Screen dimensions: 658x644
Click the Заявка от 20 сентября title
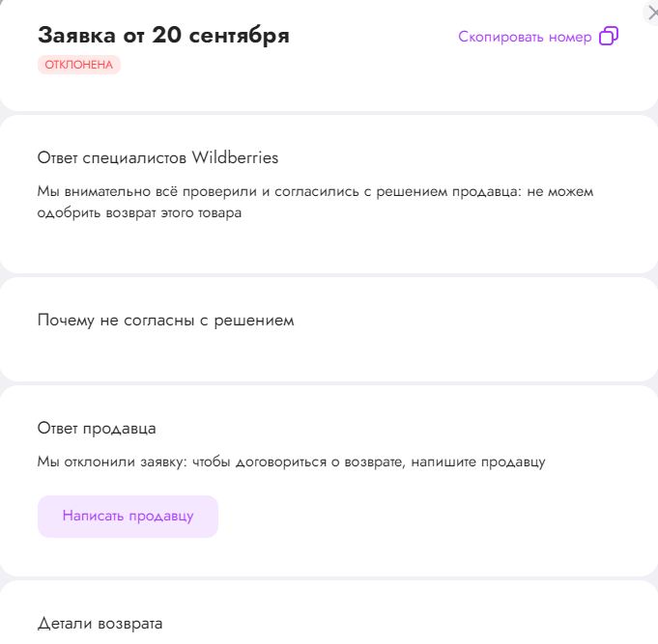[163, 36]
